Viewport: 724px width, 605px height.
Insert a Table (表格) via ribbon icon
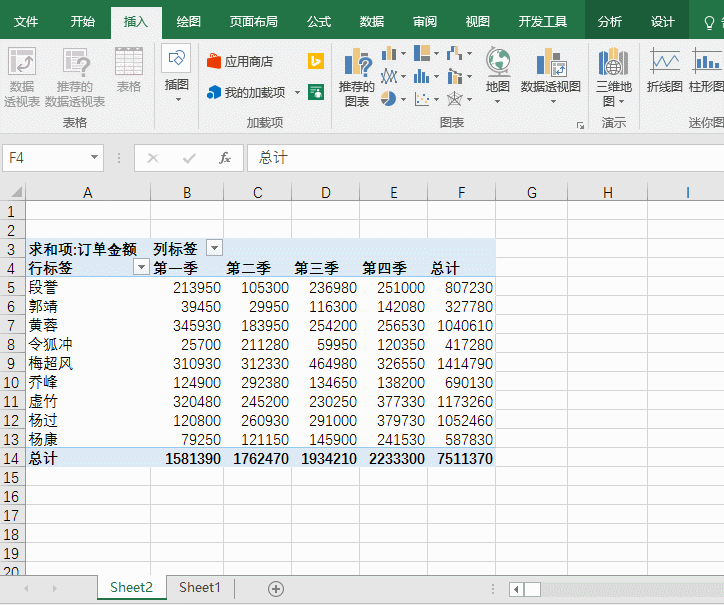pos(128,69)
